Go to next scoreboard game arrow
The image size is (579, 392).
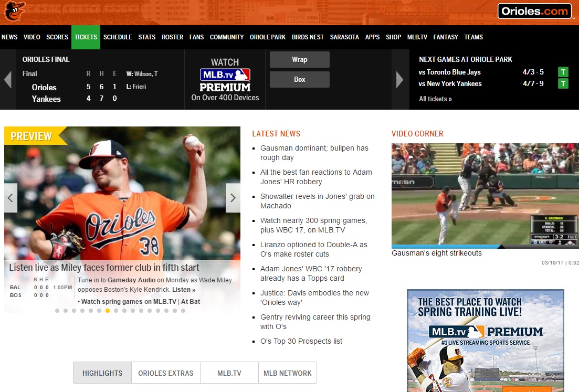[x=399, y=79]
